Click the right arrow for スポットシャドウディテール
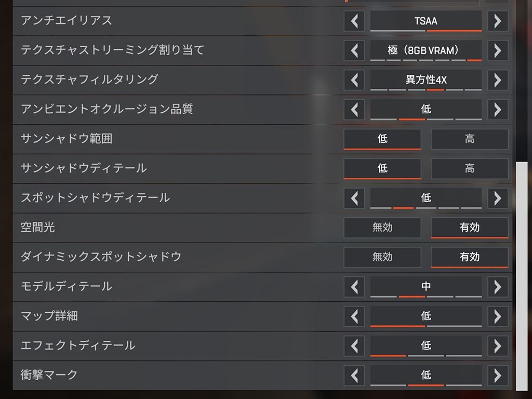Image resolution: width=532 pixels, height=399 pixels. pyautogui.click(x=498, y=198)
